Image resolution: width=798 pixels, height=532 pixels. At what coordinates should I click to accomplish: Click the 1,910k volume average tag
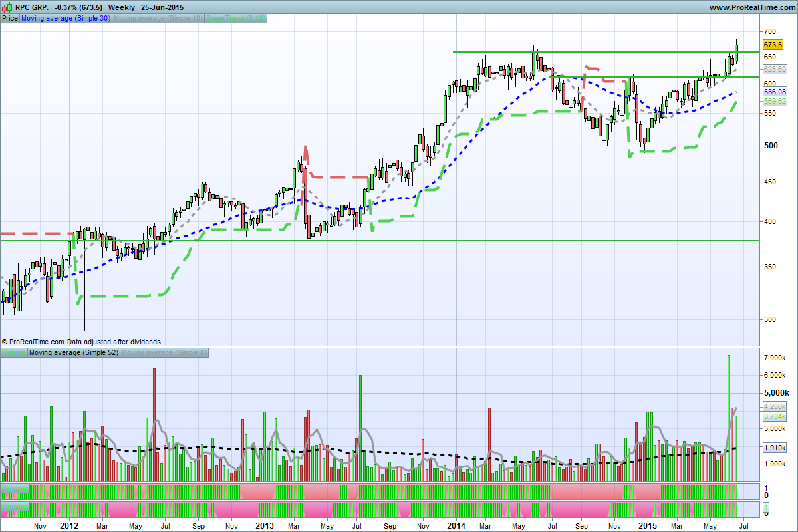click(775, 447)
